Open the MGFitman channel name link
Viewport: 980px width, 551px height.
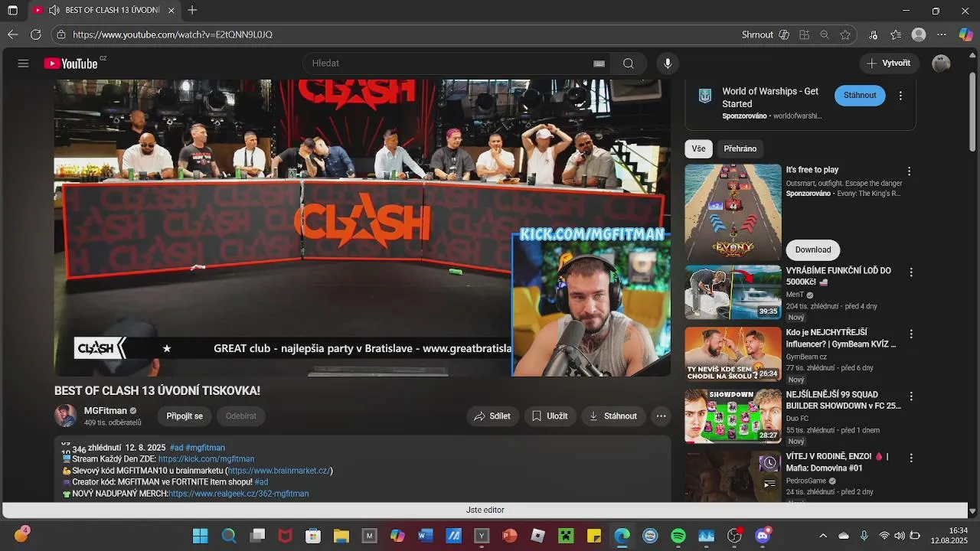106,411
